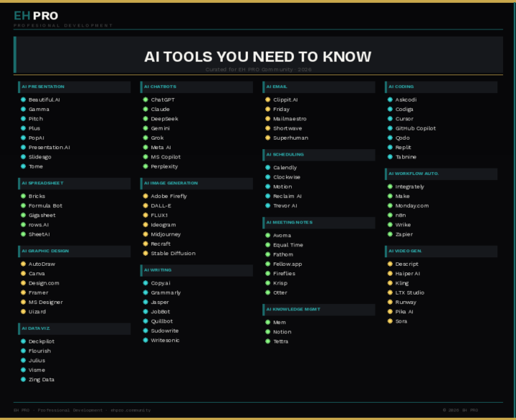This screenshot has height=420, width=516.
Task: Click the Superhuman list entry
Action: click(x=287, y=138)
